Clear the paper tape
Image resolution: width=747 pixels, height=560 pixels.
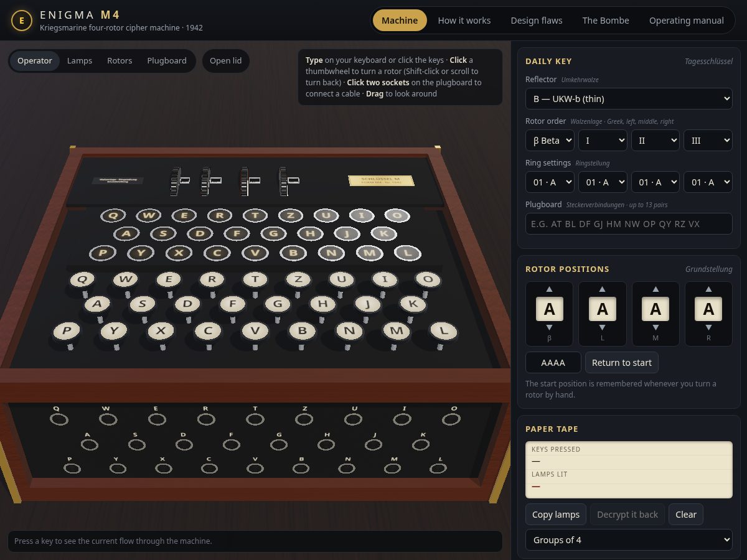[686, 515]
